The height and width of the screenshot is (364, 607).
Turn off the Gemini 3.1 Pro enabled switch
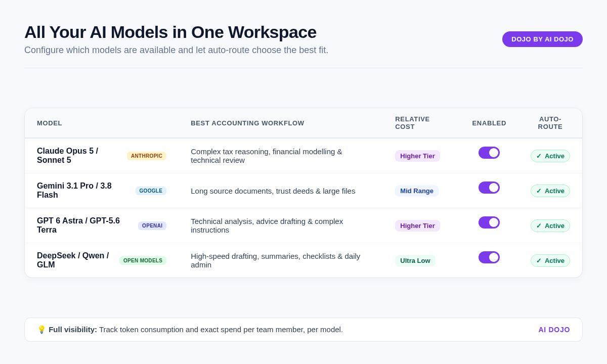tap(489, 188)
